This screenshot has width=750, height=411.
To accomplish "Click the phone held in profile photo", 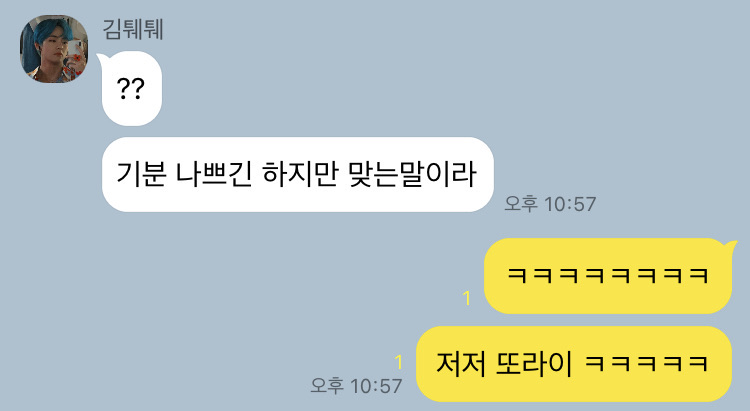I will [x=74, y=51].
